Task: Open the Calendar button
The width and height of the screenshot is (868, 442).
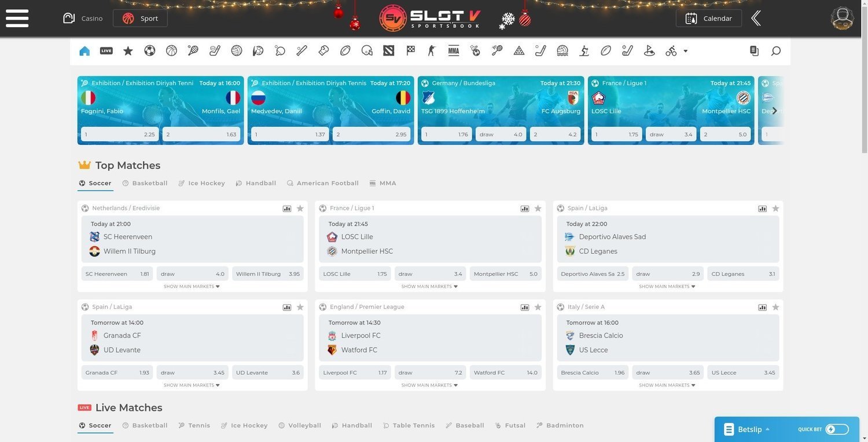Action: pyautogui.click(x=709, y=18)
